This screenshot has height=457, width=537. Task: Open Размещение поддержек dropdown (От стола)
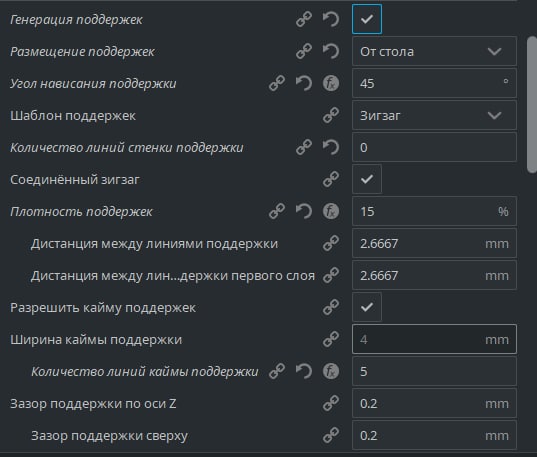tap(434, 51)
